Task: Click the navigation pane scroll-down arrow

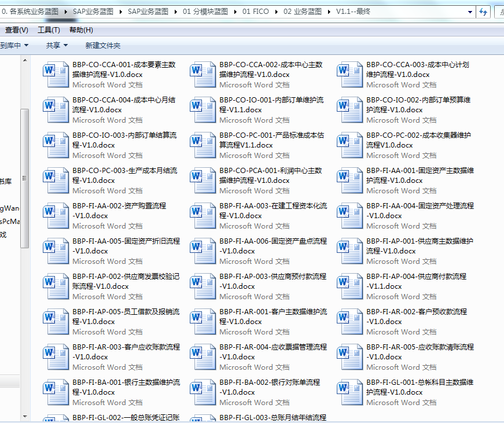Action: point(24,415)
